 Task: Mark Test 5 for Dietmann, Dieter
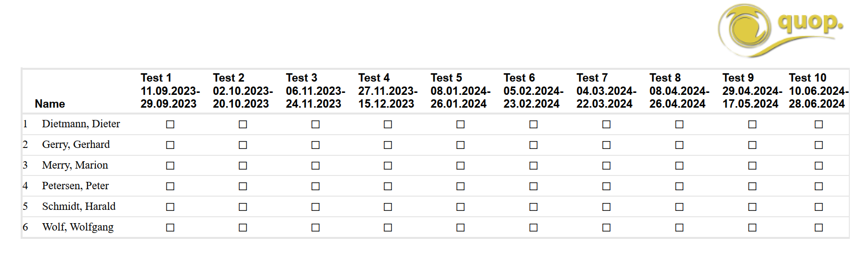460,124
